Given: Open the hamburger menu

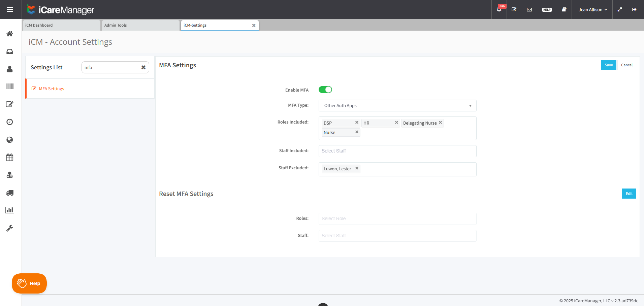Looking at the screenshot, I should coord(10,9).
